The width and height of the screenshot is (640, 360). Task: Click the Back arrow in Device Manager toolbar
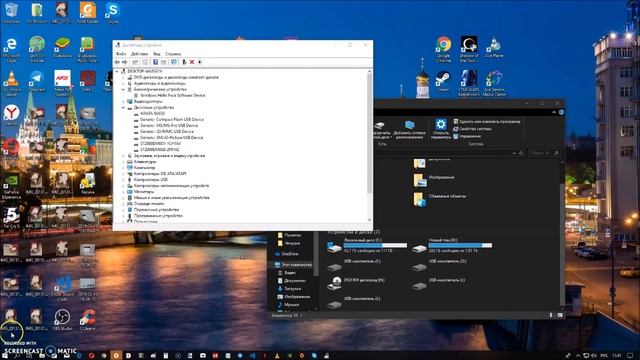tap(117, 62)
